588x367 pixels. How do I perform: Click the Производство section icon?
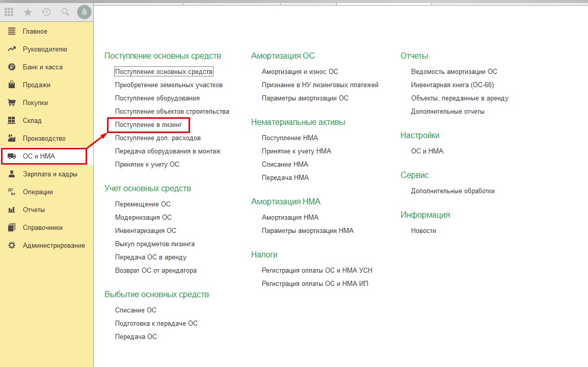click(x=11, y=138)
